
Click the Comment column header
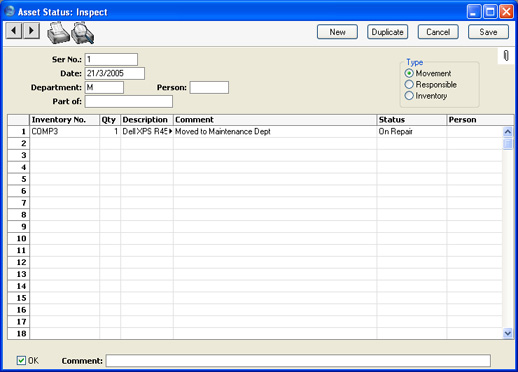click(x=275, y=120)
